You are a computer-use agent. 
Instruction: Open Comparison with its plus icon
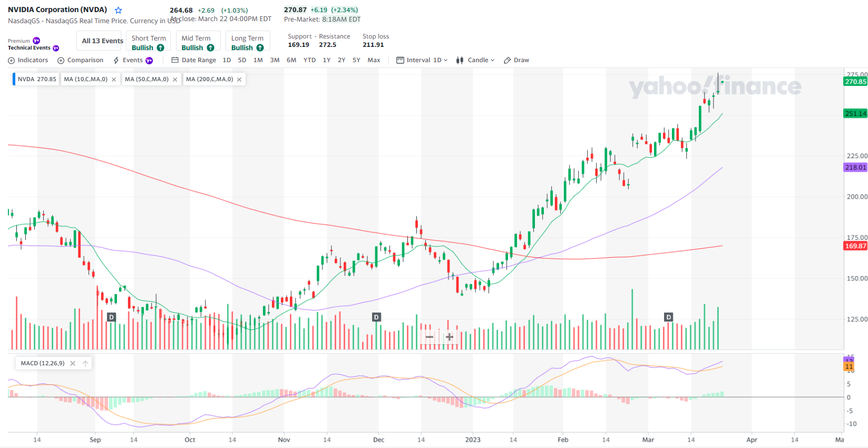pos(61,61)
